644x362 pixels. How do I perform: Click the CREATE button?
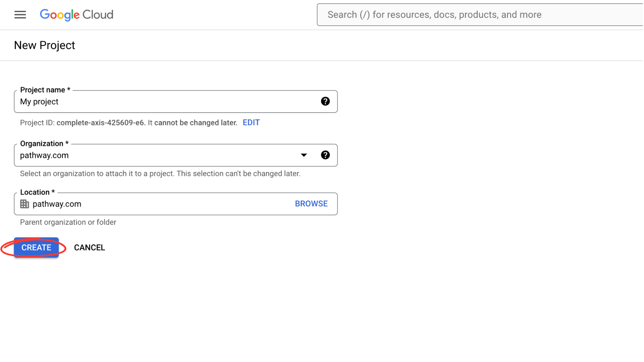click(36, 247)
